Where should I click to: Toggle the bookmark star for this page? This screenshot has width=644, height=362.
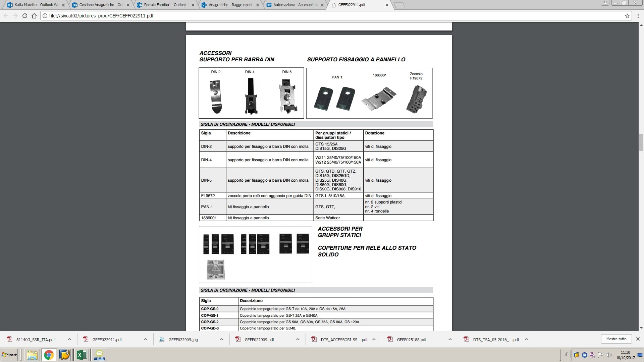tap(627, 15)
